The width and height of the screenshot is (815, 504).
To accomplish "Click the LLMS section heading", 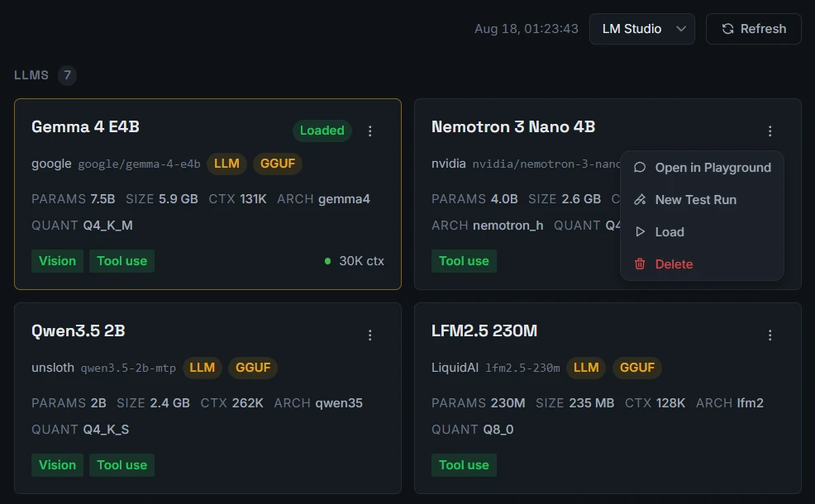I will pos(31,75).
